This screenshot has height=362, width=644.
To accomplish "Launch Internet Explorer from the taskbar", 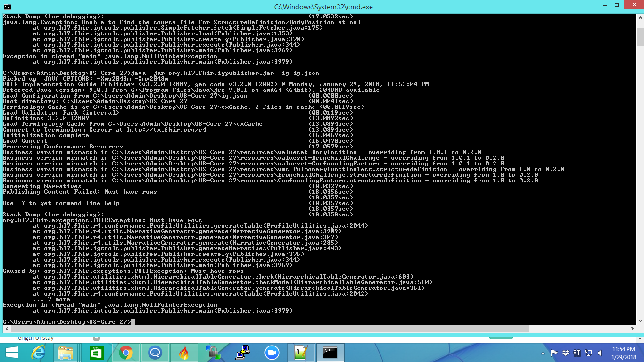I will [38, 352].
